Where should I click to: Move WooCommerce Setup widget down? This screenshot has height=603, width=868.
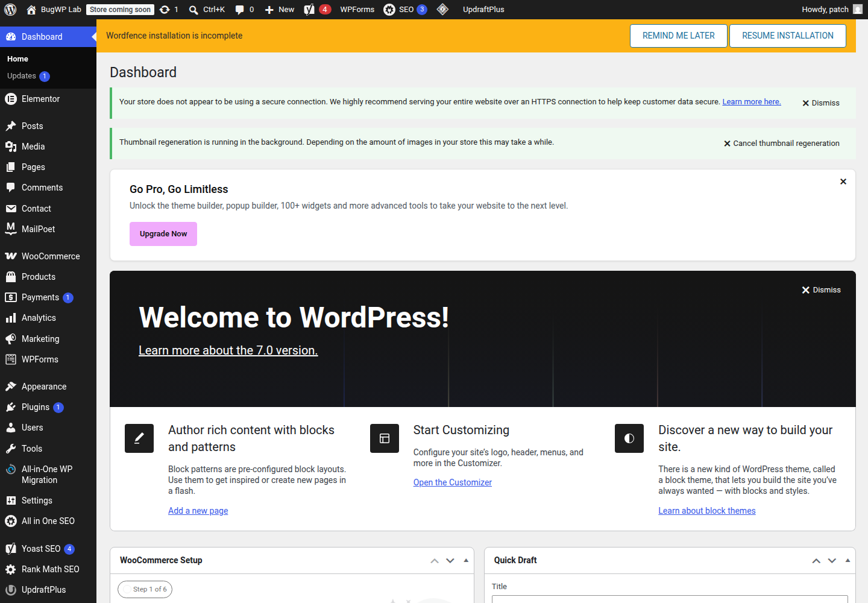(450, 561)
